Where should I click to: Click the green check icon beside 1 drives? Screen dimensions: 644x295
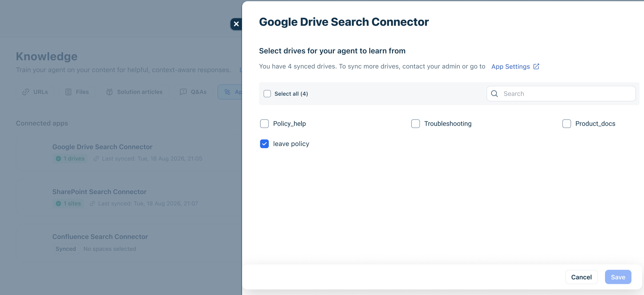point(58,159)
